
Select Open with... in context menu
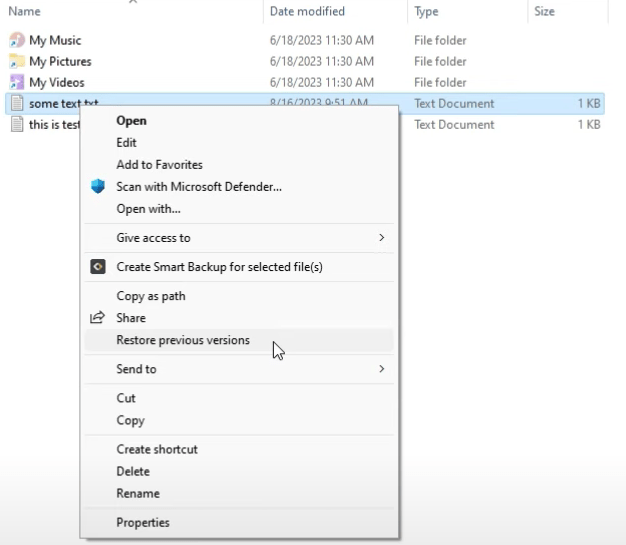pos(148,209)
